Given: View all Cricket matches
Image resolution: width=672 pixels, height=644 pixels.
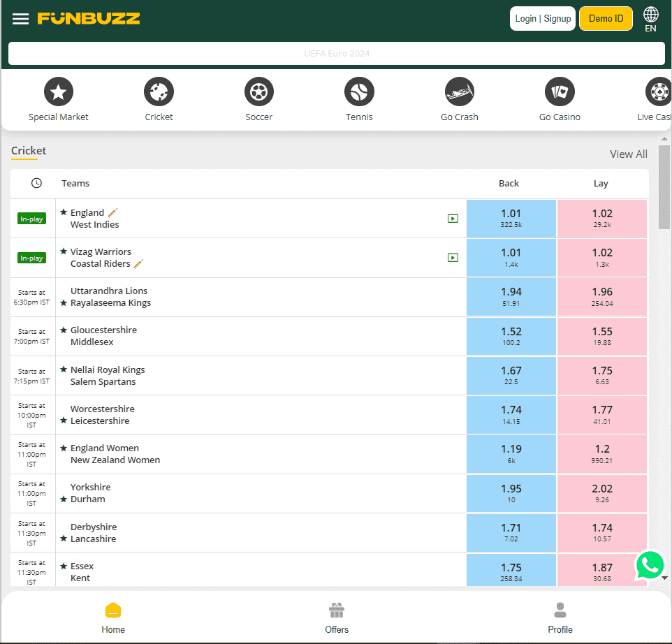Looking at the screenshot, I should [628, 154].
